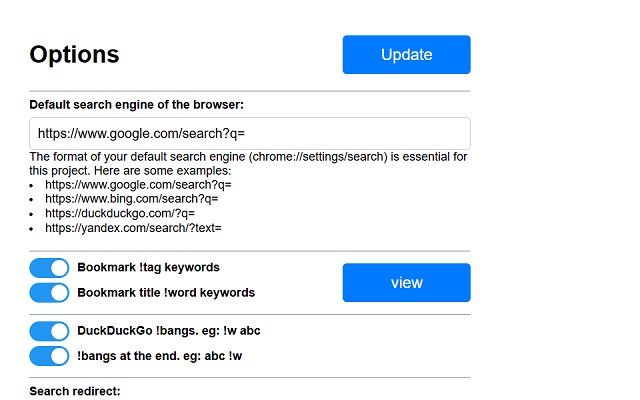Screen dimensions: 640x400
Task: Click the Search redirect section heading
Action: tap(75, 391)
